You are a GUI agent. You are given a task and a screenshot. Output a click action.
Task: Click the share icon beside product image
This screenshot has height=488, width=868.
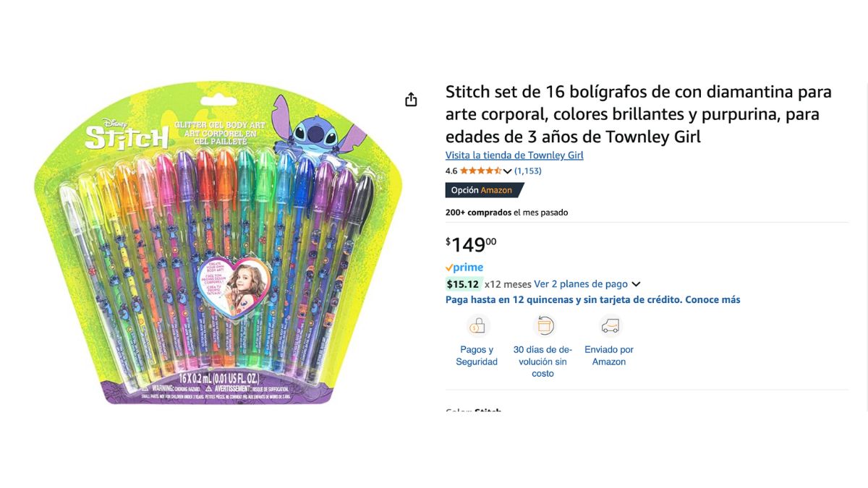pos(411,100)
